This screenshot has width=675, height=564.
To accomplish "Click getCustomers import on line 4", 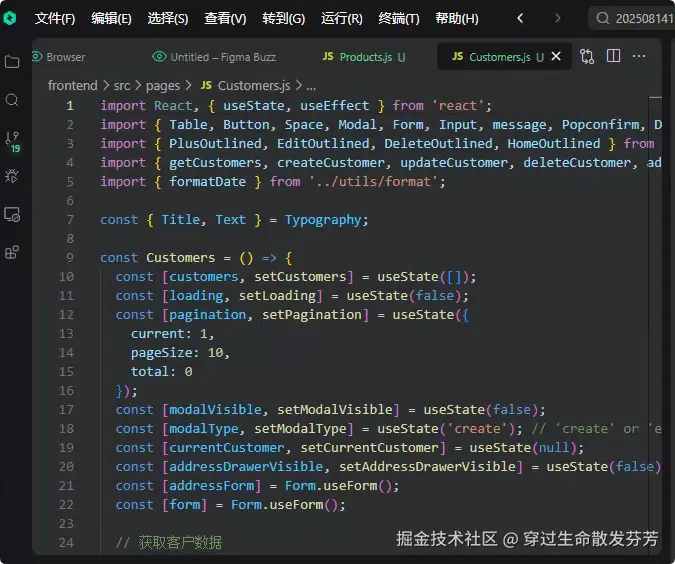I will click(x=215, y=163).
